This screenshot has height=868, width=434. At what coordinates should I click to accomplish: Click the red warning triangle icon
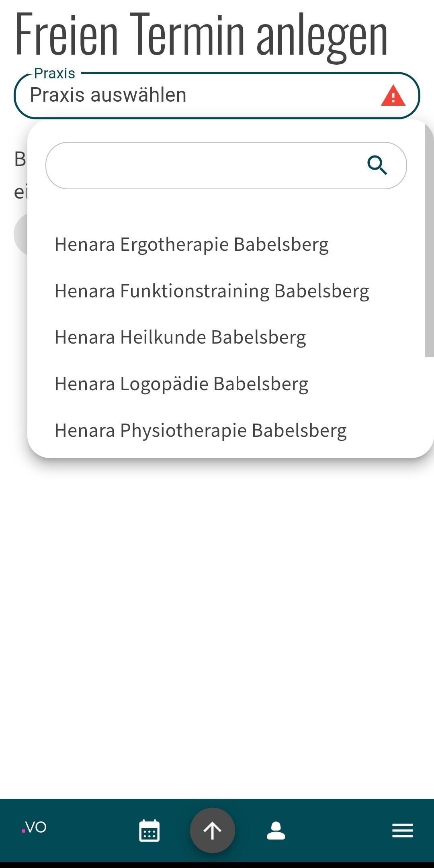click(393, 96)
